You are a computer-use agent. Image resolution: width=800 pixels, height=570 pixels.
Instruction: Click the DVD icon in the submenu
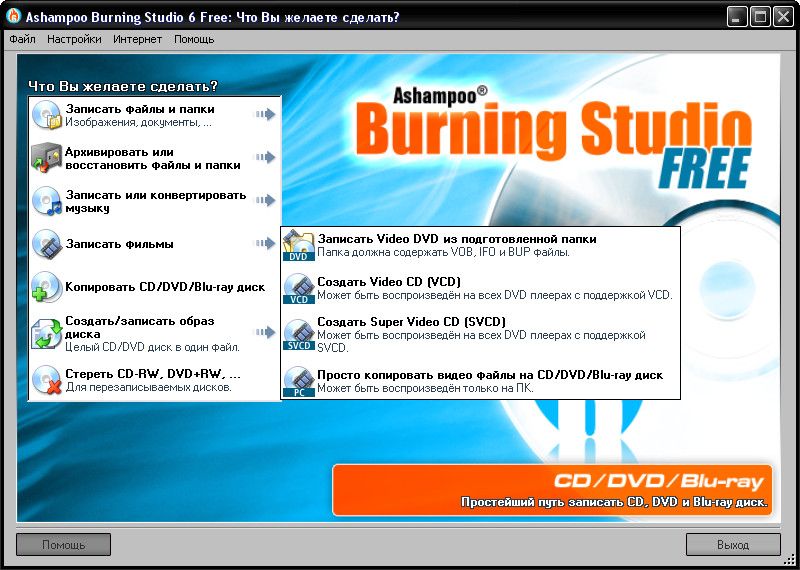coord(299,246)
